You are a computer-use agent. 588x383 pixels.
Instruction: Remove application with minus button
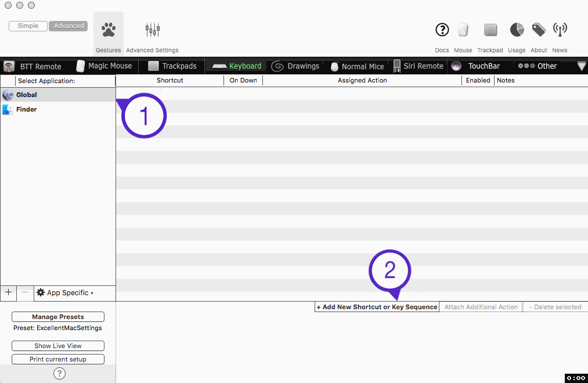25,292
